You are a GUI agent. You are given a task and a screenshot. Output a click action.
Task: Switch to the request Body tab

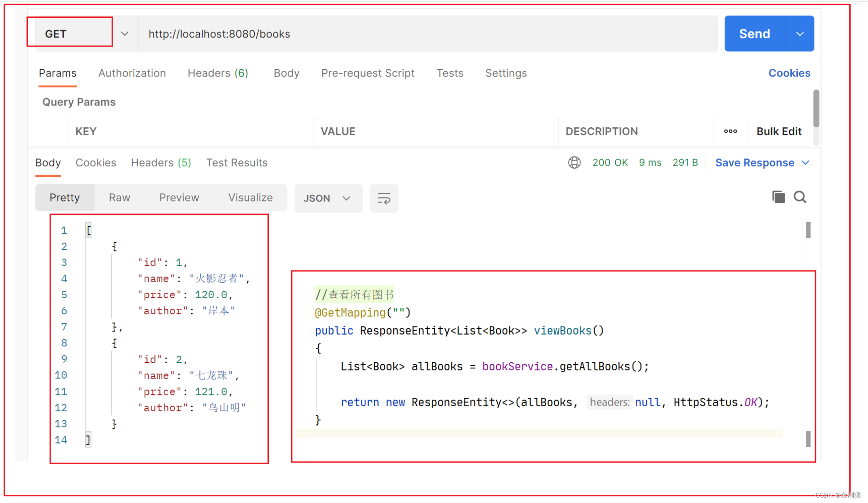(287, 73)
